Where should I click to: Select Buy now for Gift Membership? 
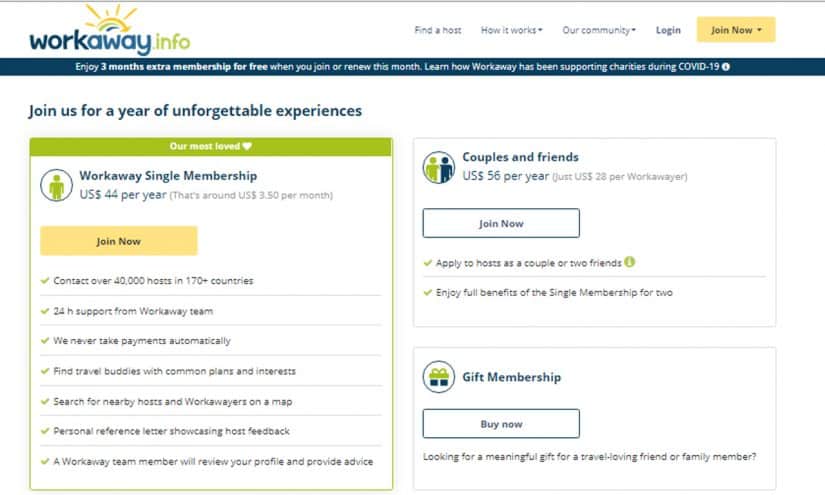coord(501,423)
